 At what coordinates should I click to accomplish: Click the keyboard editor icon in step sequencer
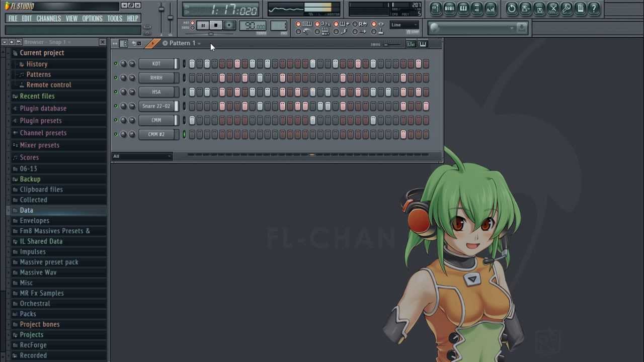point(423,44)
